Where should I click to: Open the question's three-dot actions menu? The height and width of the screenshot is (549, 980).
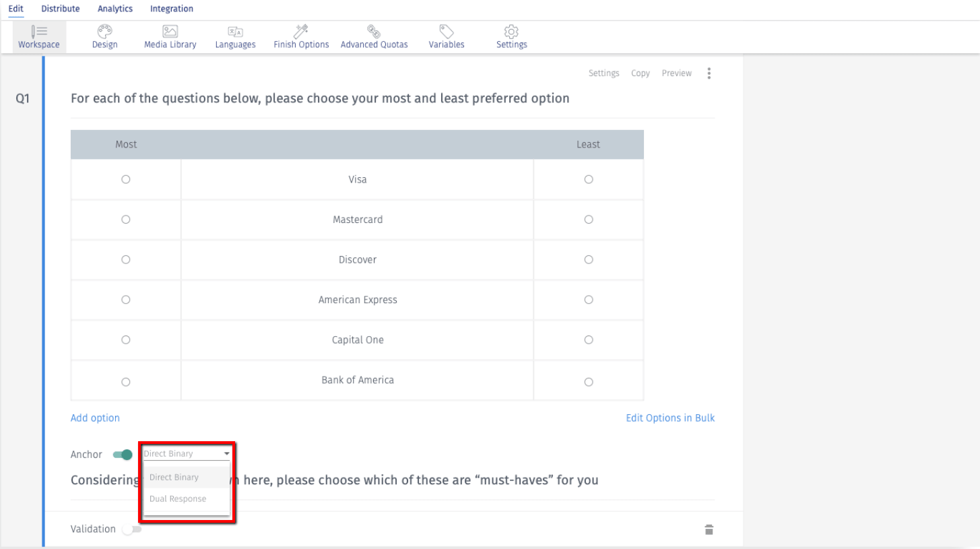[709, 73]
